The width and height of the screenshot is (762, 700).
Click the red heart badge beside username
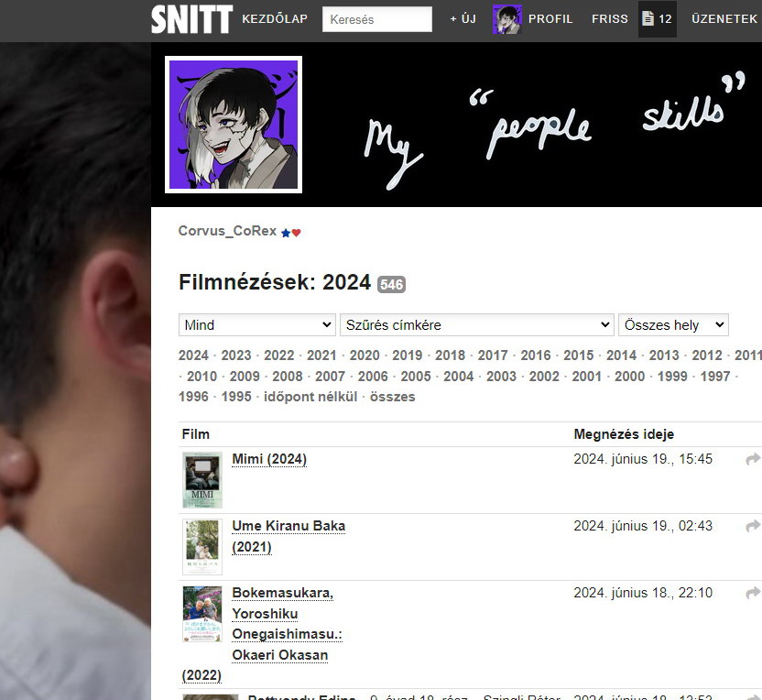coord(296,233)
